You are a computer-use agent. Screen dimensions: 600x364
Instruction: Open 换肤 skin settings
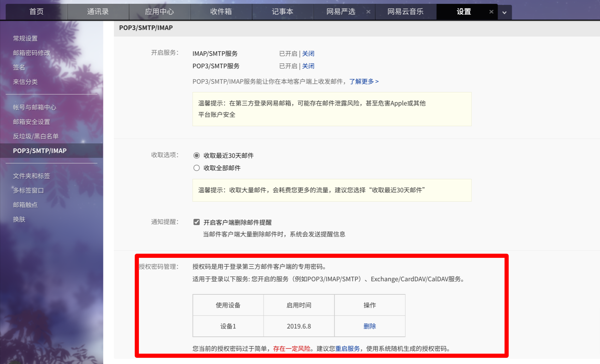[19, 219]
